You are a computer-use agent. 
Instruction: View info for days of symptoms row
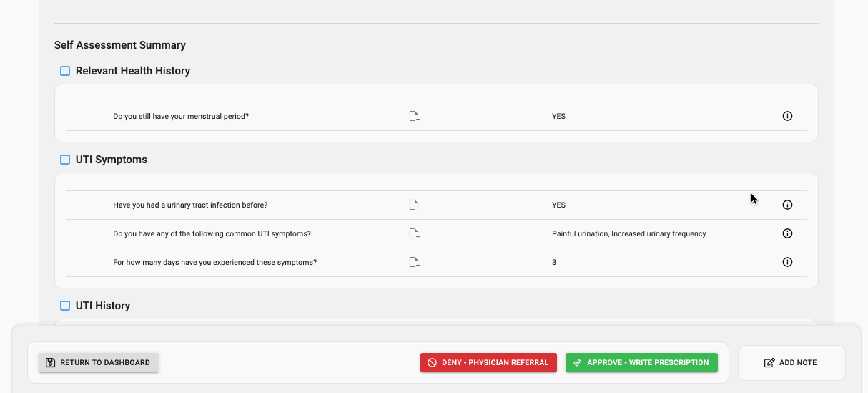[787, 262]
